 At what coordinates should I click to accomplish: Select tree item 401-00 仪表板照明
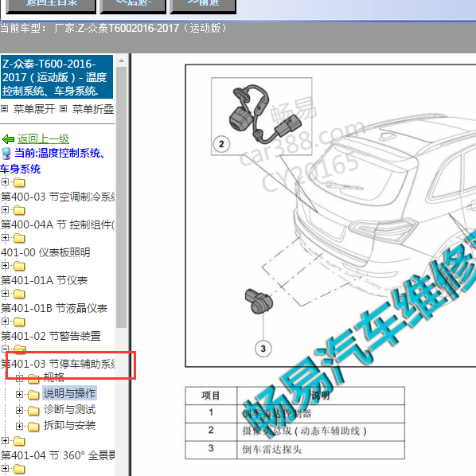tap(45, 252)
